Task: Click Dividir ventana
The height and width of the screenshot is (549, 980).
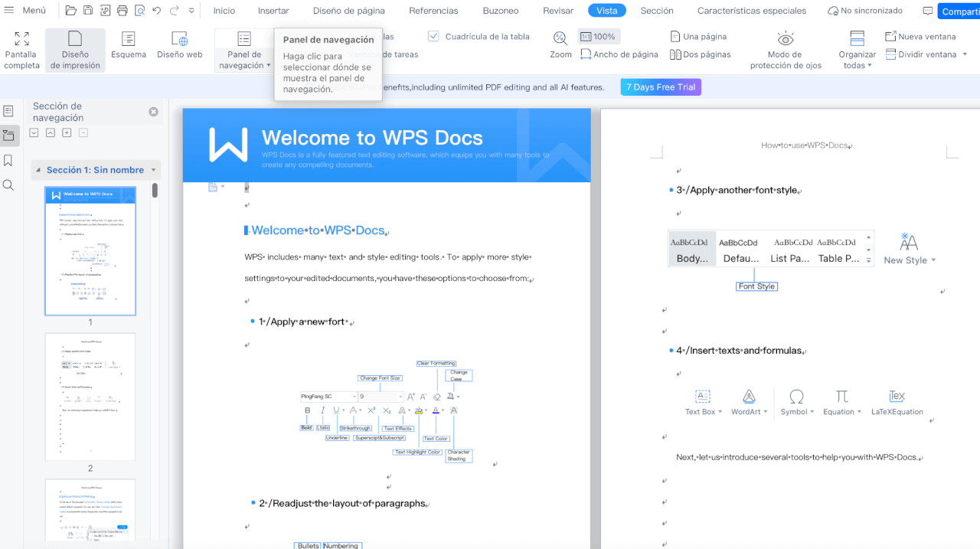Action: point(921,54)
